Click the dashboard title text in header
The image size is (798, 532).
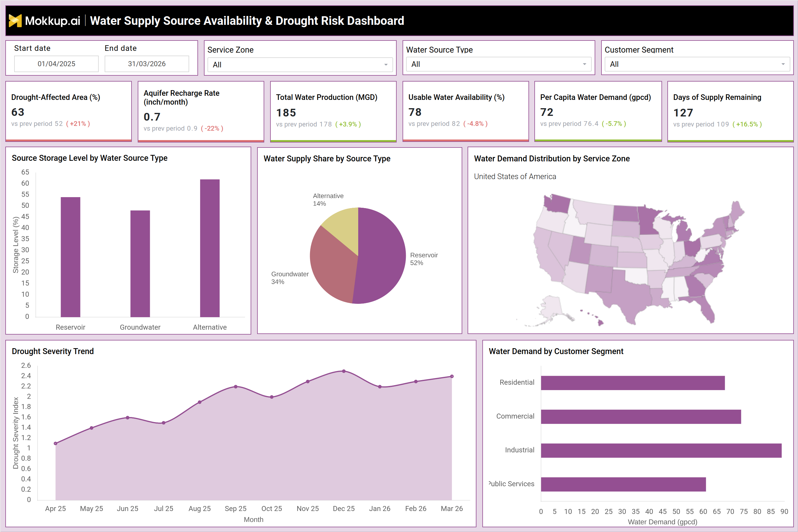247,21
